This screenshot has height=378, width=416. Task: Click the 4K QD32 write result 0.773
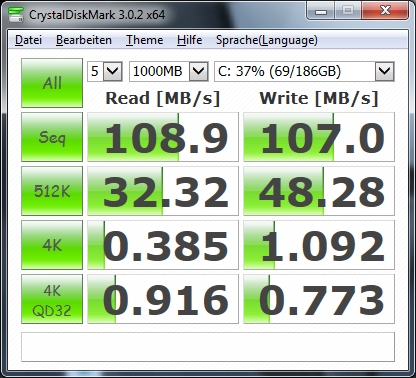[x=319, y=299]
